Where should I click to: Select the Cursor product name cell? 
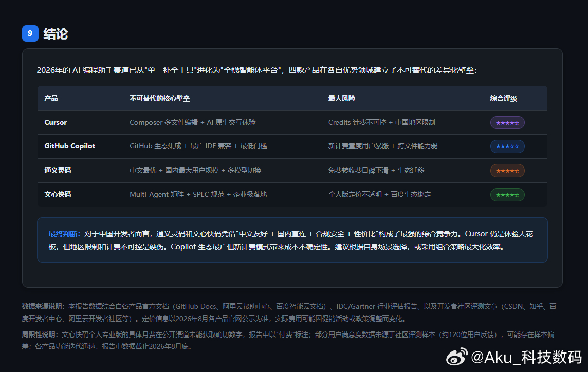click(56, 122)
